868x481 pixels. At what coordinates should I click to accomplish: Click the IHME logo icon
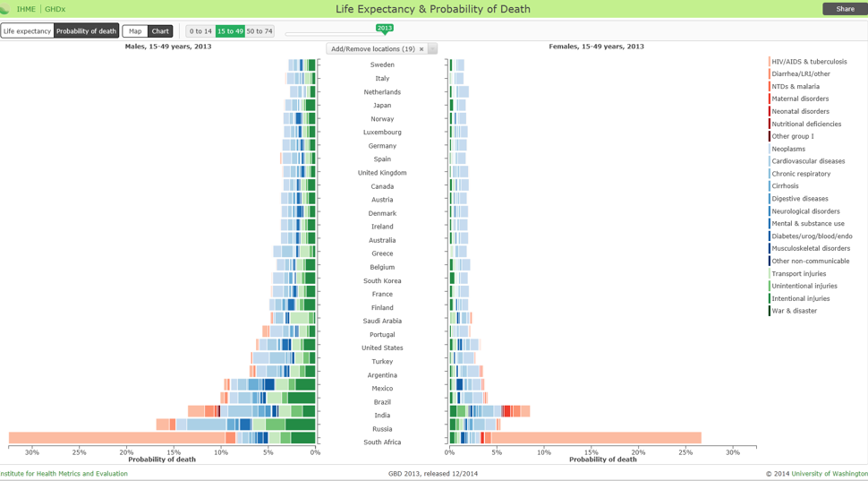pos(5,9)
